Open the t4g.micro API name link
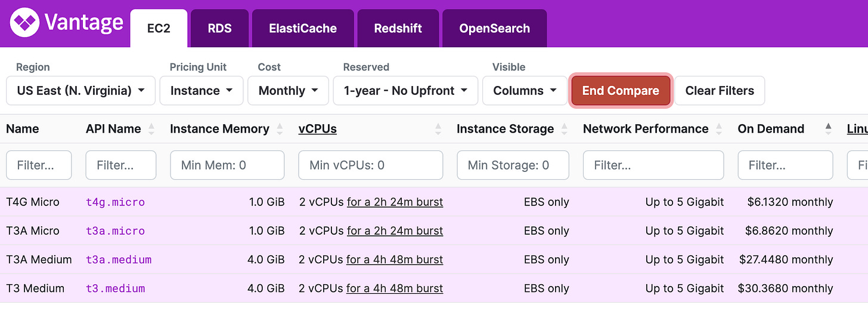 [x=115, y=202]
